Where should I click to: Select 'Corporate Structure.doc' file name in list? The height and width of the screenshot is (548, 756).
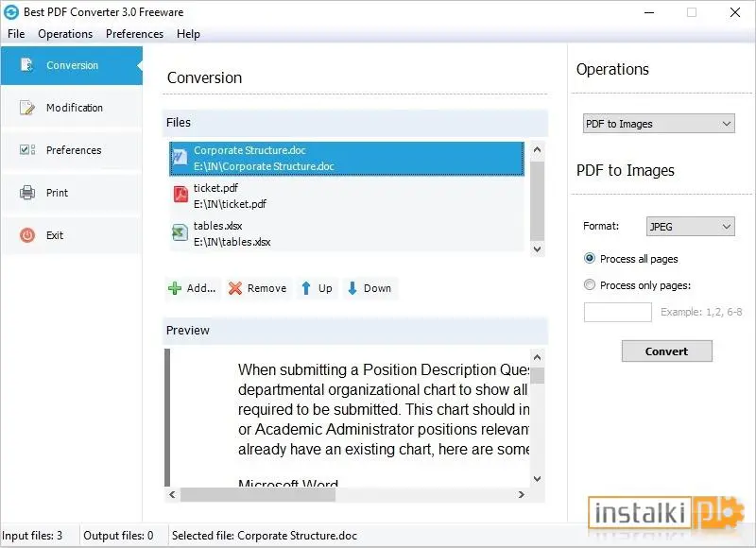coord(249,150)
